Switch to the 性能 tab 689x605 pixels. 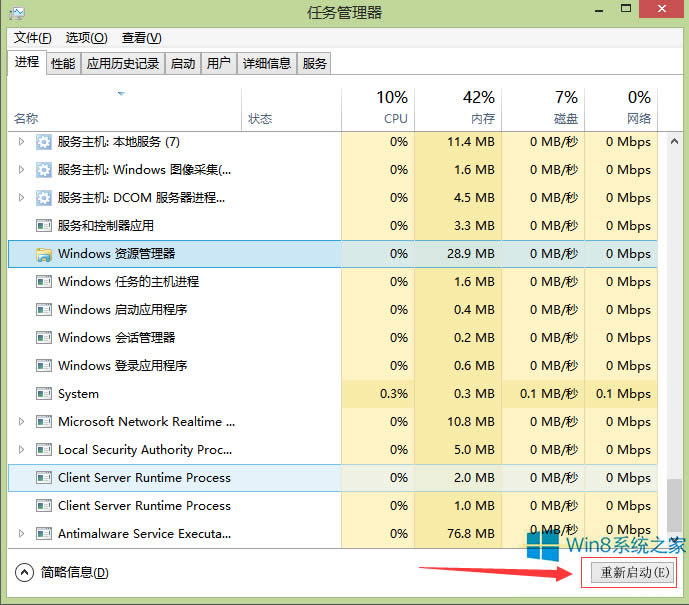point(63,63)
